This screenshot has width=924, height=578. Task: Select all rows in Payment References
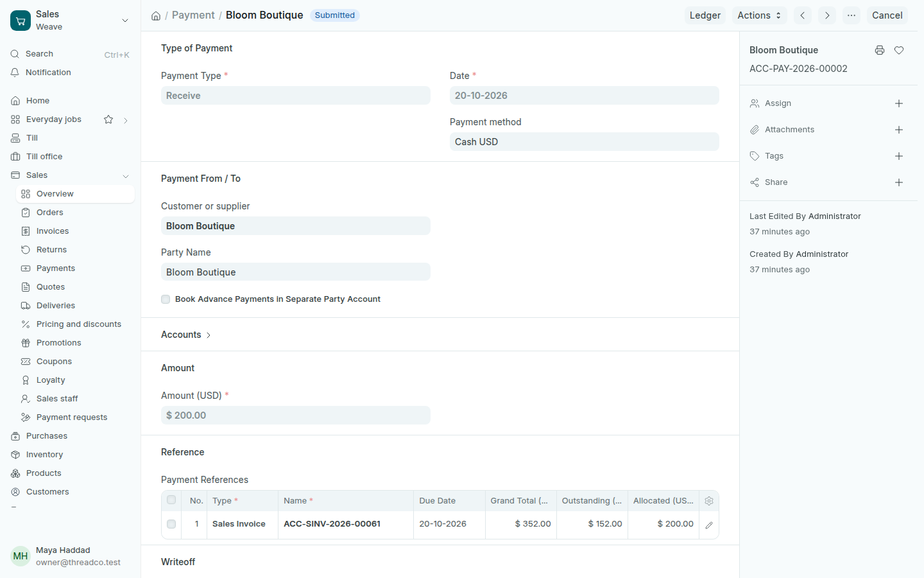[x=171, y=500]
